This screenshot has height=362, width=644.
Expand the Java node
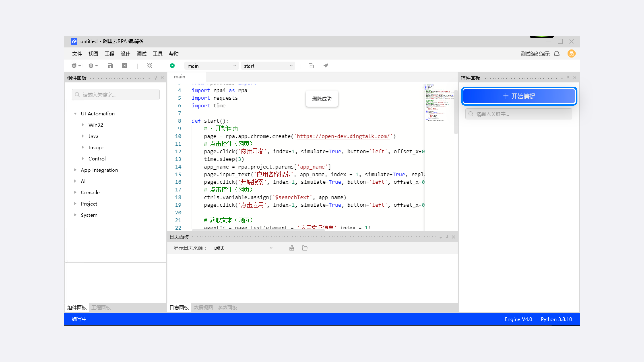83,136
